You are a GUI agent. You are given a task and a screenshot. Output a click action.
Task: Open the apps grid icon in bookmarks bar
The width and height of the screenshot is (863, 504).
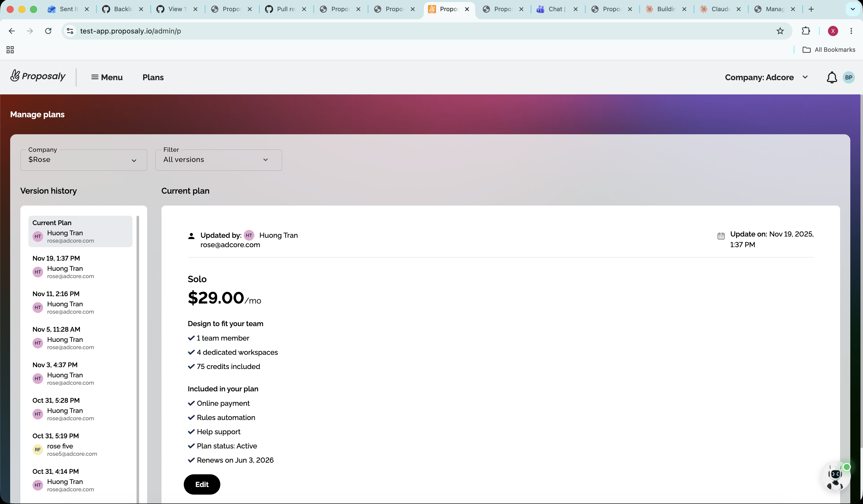[10, 50]
